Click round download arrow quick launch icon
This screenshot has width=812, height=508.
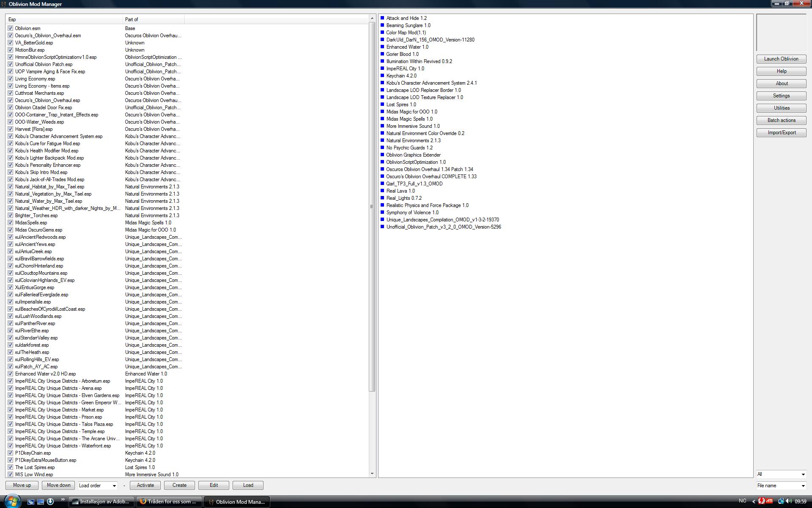(x=50, y=502)
